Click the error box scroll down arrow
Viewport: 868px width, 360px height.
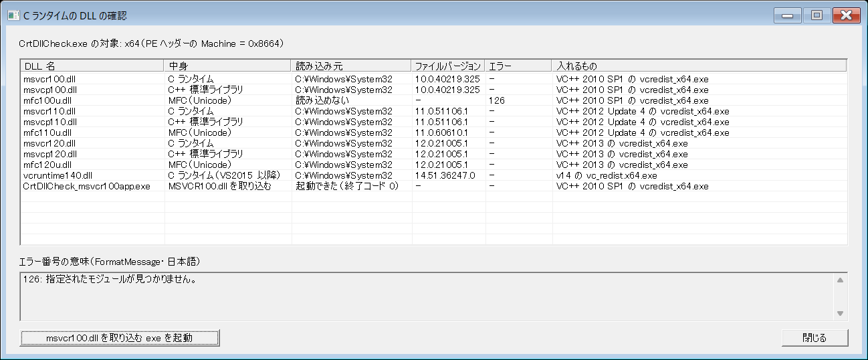point(840,313)
